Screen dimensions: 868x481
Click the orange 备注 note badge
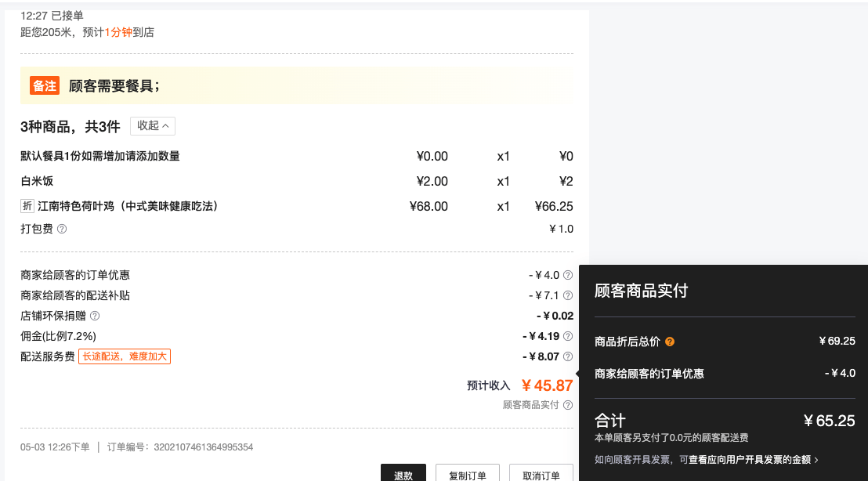pyautogui.click(x=45, y=86)
